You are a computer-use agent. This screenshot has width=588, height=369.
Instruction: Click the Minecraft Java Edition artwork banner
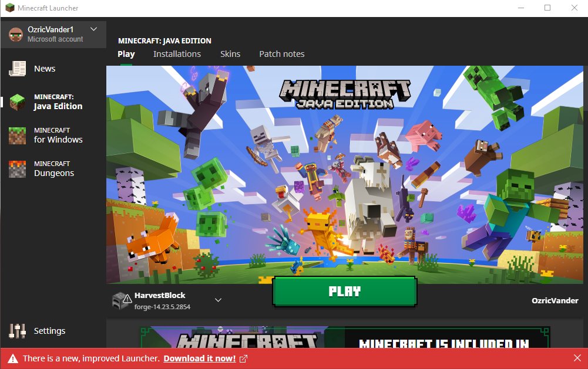click(x=345, y=175)
